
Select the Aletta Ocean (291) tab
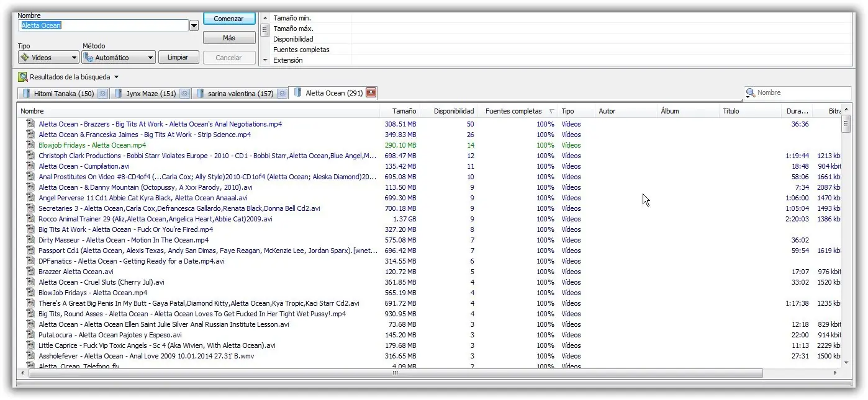(334, 93)
